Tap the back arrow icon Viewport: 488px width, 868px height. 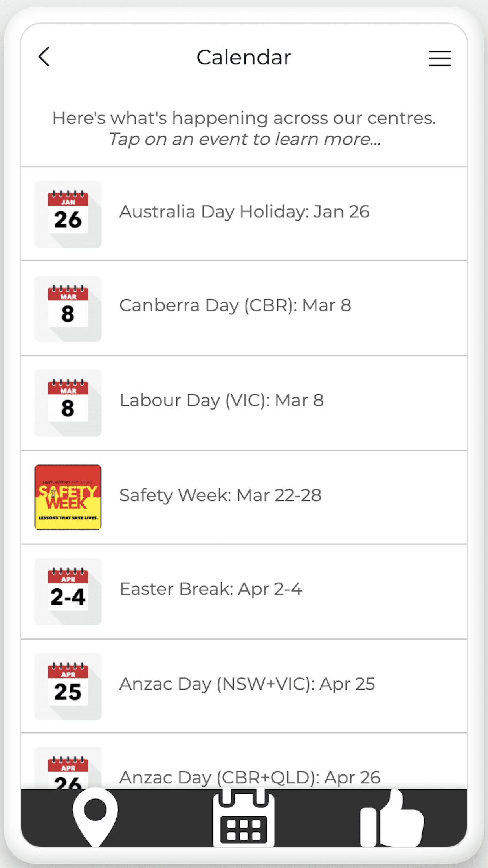click(x=44, y=57)
